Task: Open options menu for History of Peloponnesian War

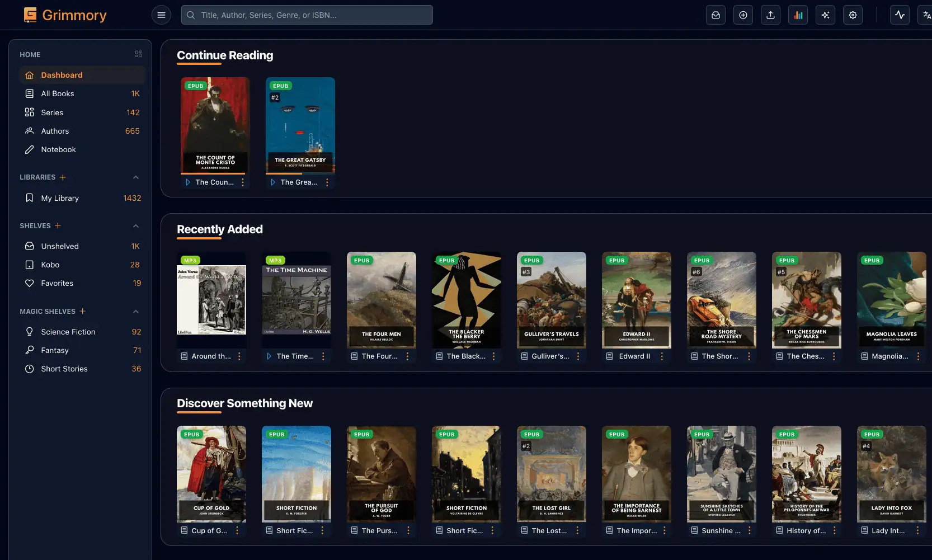Action: [834, 530]
